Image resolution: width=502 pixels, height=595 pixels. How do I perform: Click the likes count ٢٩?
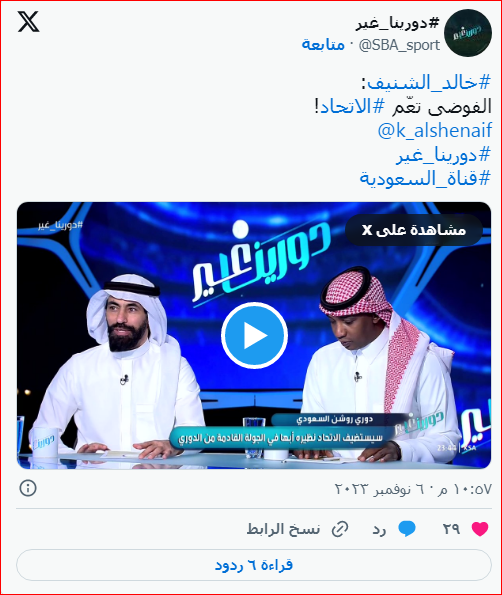[451, 529]
